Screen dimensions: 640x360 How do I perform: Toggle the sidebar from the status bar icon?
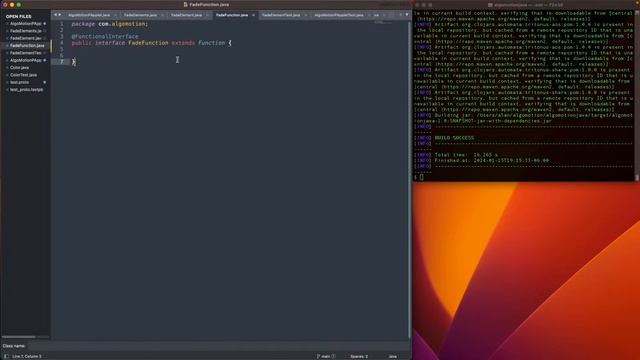pos(6,356)
